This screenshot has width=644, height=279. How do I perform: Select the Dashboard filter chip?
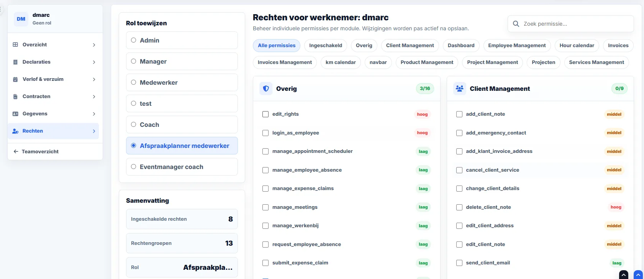coord(461,45)
